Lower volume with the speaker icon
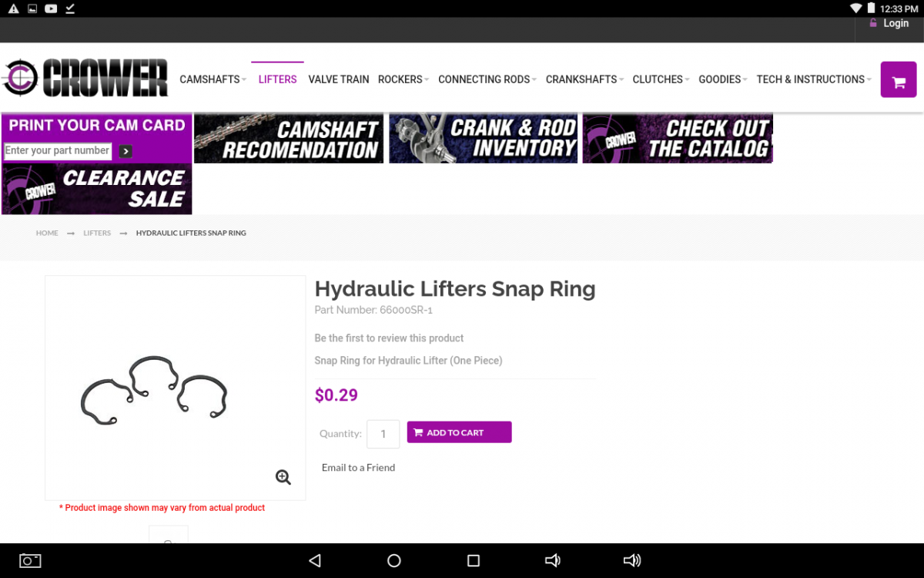This screenshot has width=924, height=578. tap(553, 560)
